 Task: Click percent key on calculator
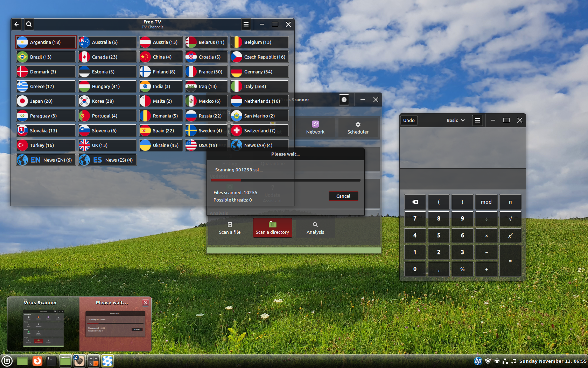click(x=463, y=269)
